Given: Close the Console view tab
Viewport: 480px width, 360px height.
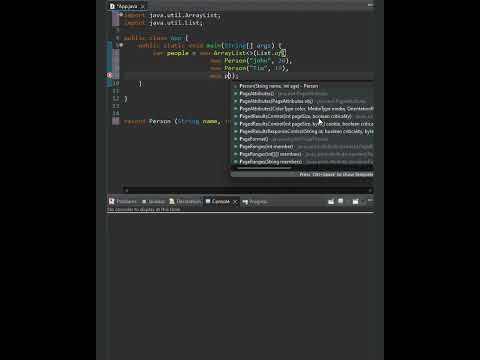Looking at the screenshot, I should tap(235, 202).
